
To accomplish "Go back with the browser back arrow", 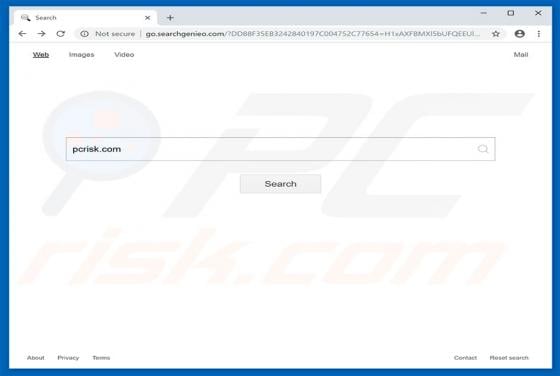I will (22, 34).
